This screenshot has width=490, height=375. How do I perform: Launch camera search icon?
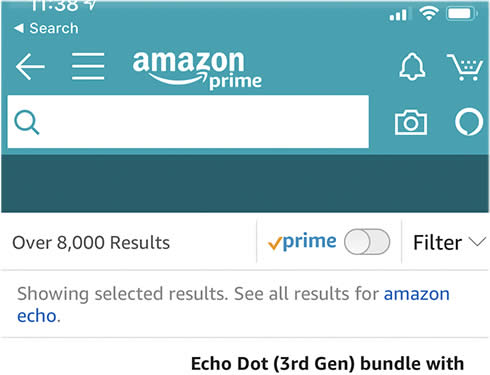pos(411,122)
